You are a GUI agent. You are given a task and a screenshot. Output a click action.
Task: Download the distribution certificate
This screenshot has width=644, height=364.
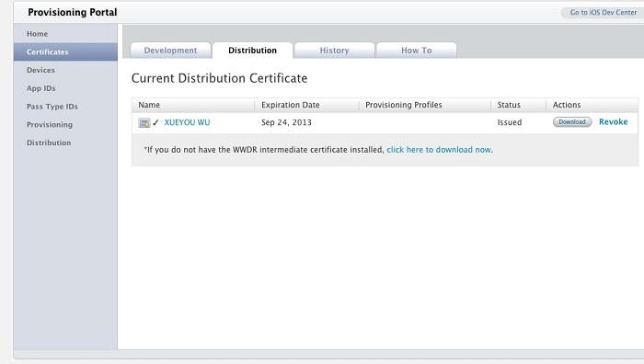pyautogui.click(x=572, y=122)
